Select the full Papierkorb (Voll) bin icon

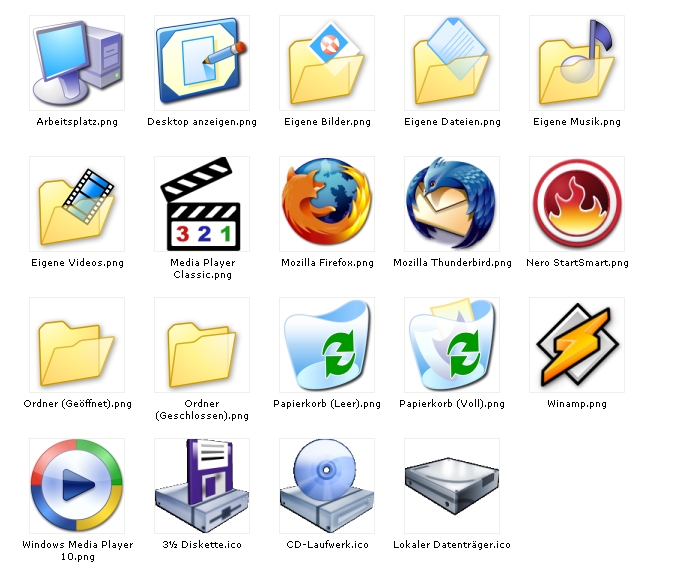452,345
